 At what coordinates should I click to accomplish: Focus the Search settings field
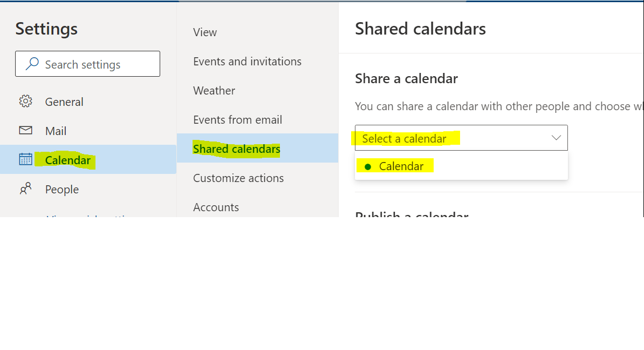tap(87, 64)
